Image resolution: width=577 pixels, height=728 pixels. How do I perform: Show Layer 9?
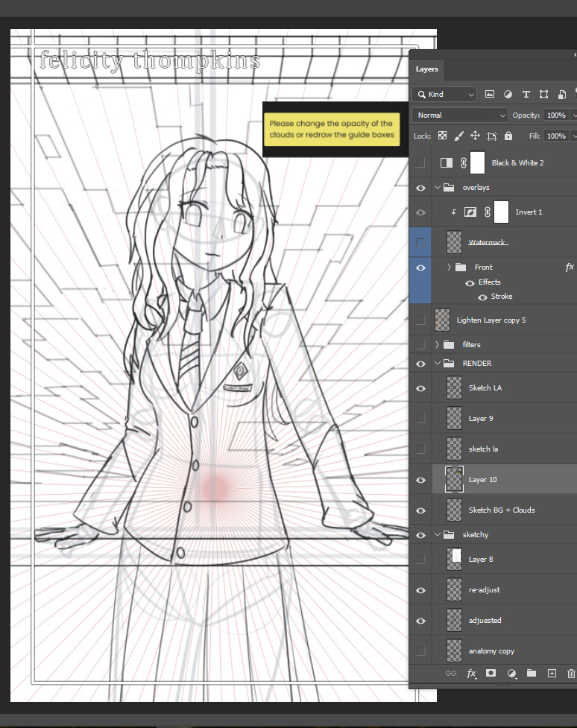(x=420, y=418)
